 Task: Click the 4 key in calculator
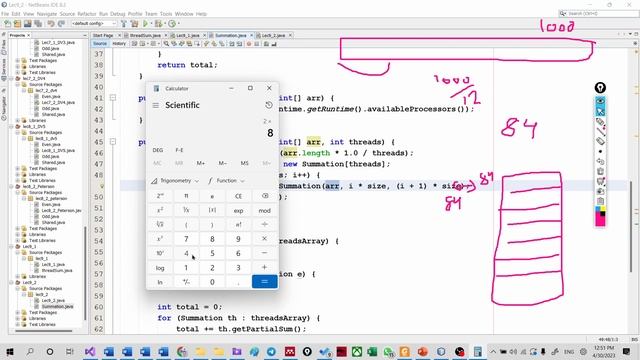click(186, 253)
